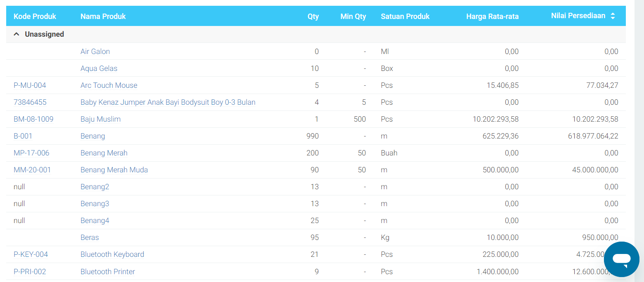Viewport: 644px width, 282px height.
Task: Open Benang3 product link
Action: (x=95, y=204)
